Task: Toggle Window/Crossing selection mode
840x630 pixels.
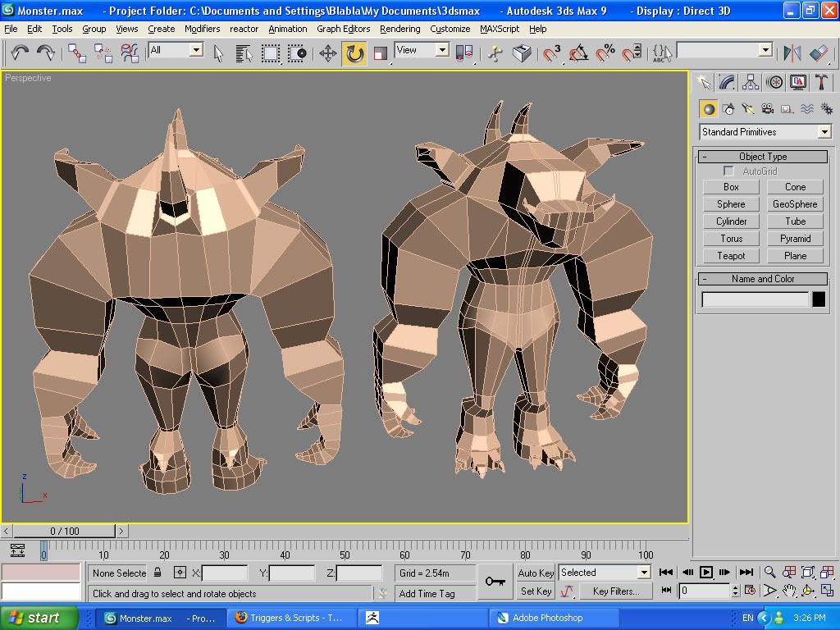Action: coord(296,53)
